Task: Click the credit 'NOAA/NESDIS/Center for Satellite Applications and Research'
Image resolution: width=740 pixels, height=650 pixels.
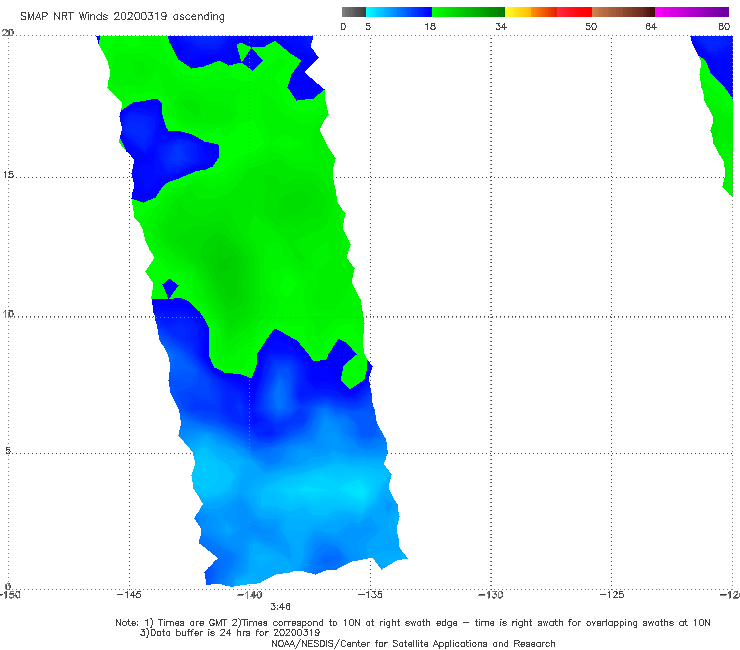Action: pos(413,643)
